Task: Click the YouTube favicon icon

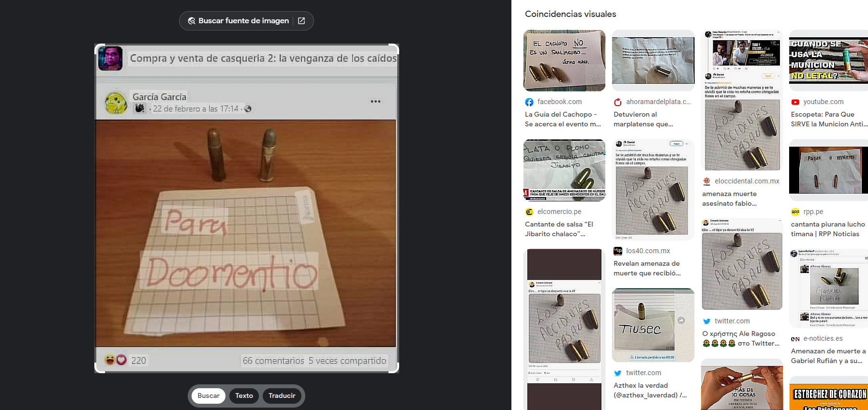Action: click(795, 102)
